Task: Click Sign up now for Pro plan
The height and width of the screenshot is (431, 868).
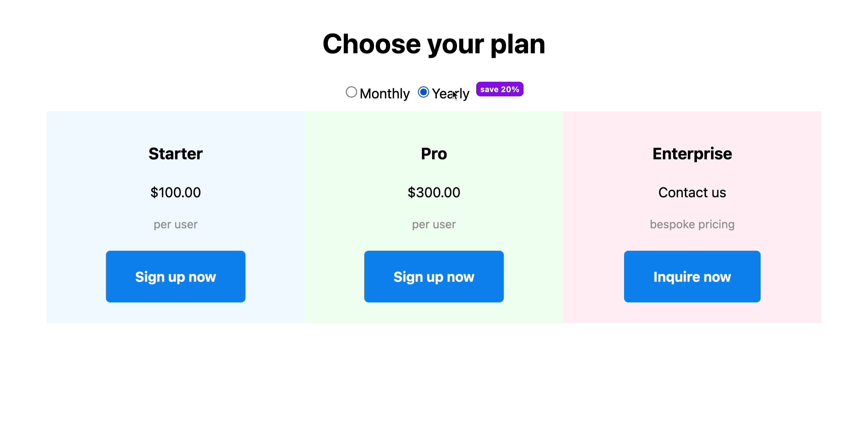Action: pyautogui.click(x=434, y=276)
